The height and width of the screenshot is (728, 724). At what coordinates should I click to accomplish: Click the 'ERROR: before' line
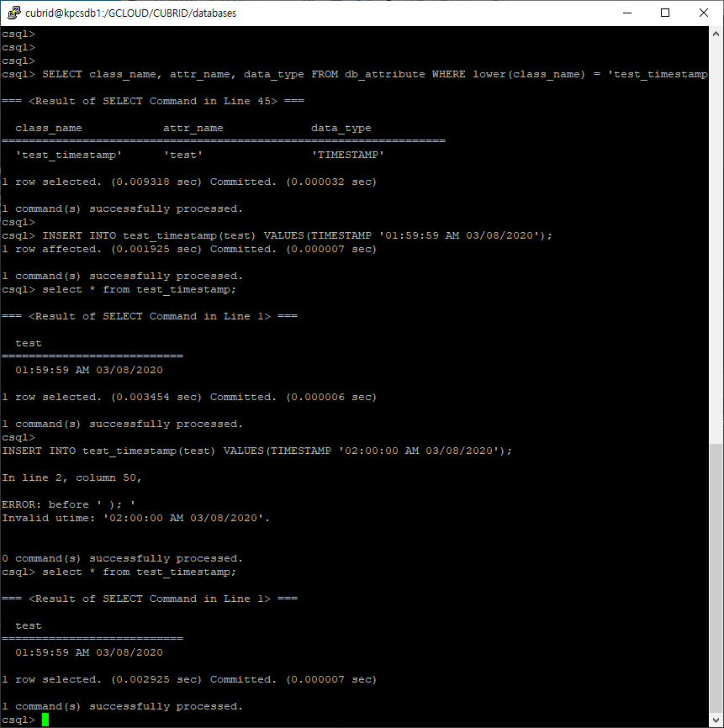68,504
